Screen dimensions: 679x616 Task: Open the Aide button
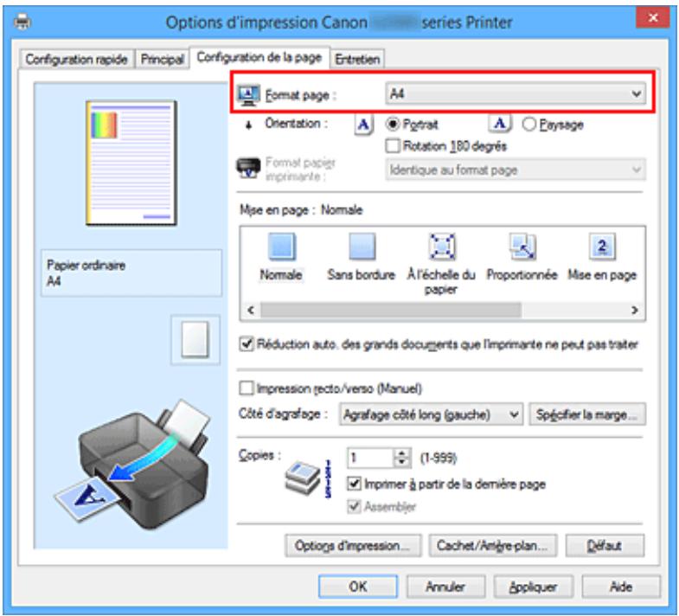click(620, 587)
